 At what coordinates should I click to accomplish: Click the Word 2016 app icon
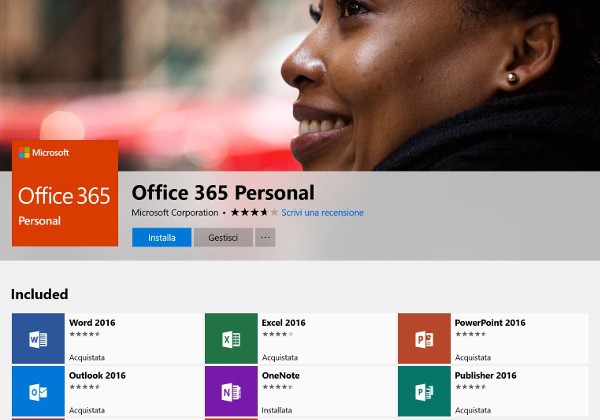(x=38, y=339)
